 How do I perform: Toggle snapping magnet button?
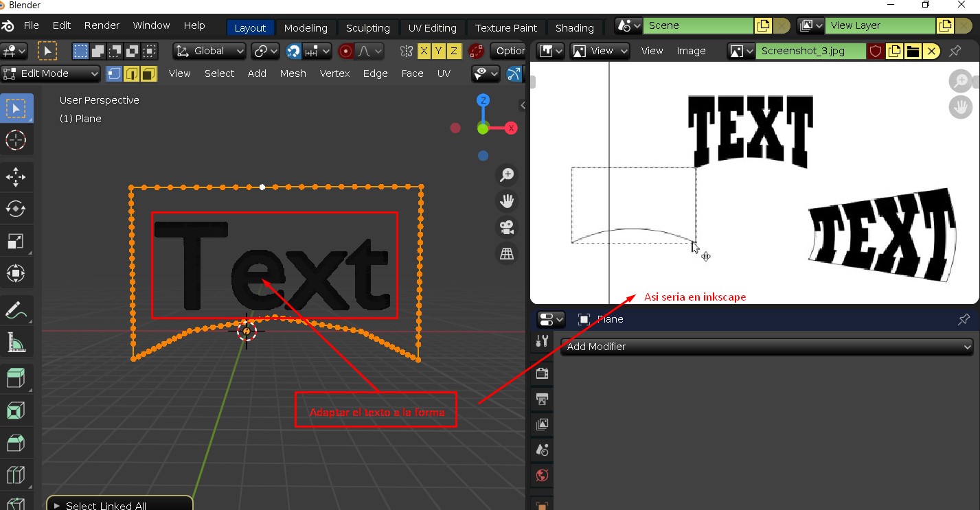coord(294,51)
